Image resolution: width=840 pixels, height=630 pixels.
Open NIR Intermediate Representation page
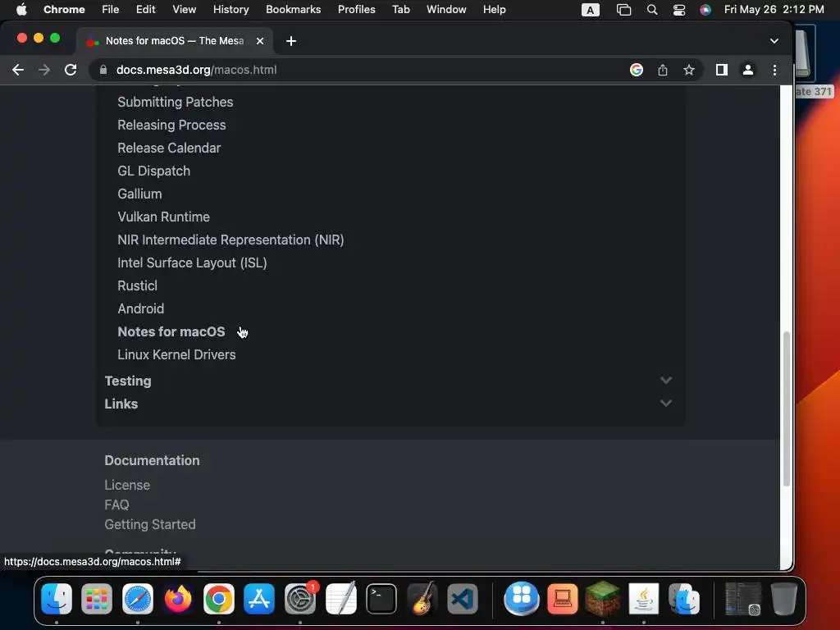tap(231, 240)
